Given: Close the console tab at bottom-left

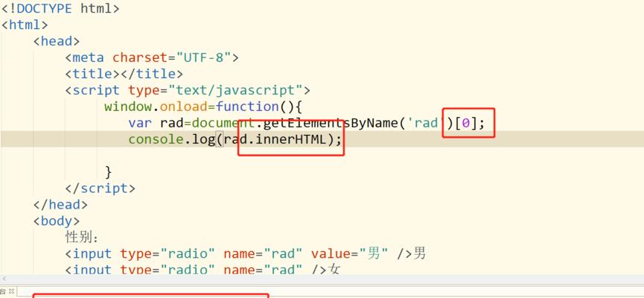Looking at the screenshot, I should 11,291.
